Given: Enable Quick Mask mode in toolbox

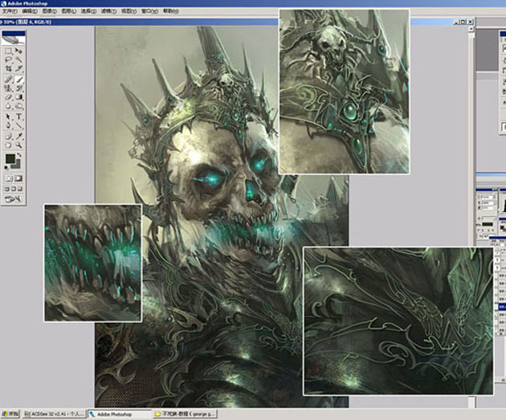Looking at the screenshot, I should coord(18,177).
